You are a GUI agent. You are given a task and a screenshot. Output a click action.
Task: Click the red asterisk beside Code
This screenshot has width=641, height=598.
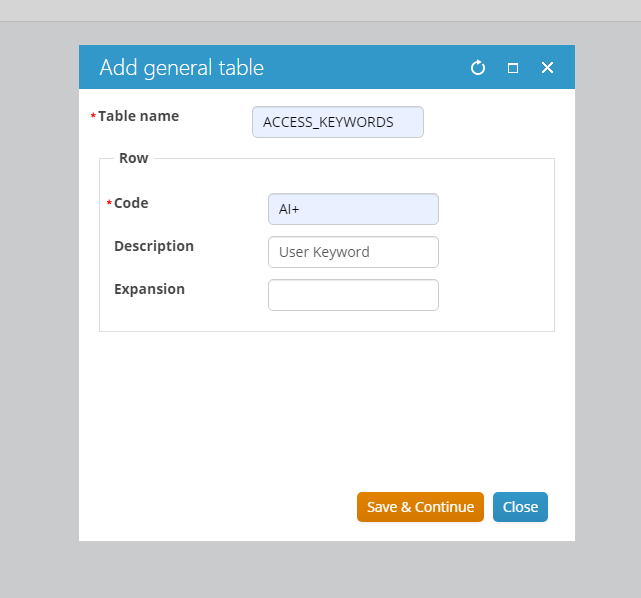click(110, 204)
